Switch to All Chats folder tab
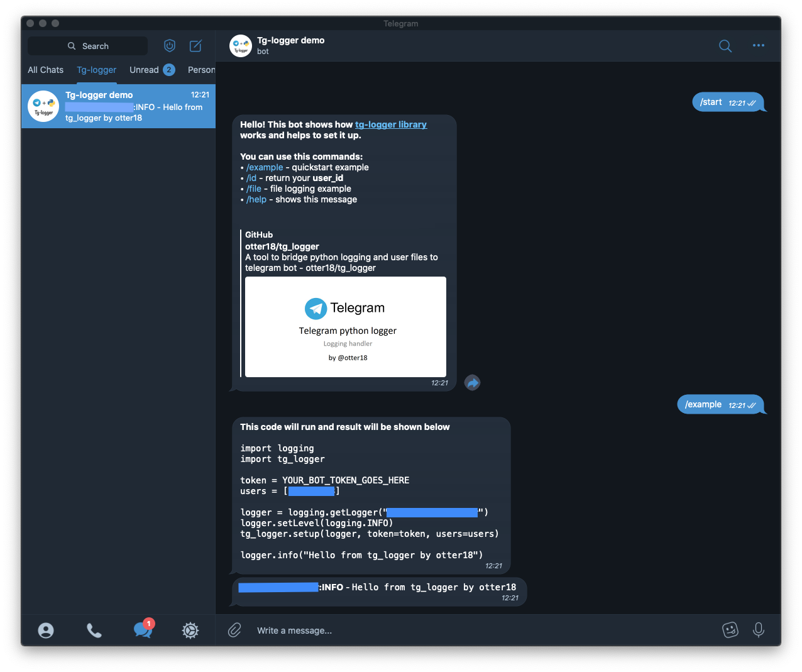Image resolution: width=802 pixels, height=672 pixels. click(x=45, y=70)
